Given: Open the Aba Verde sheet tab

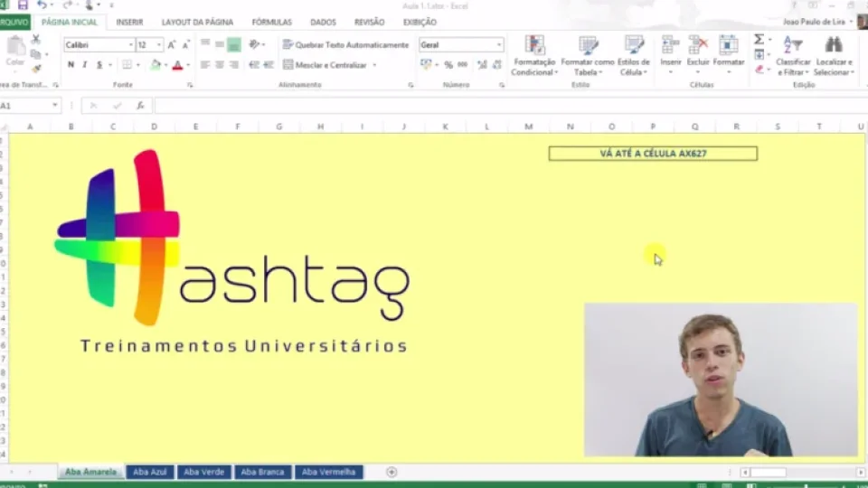Looking at the screenshot, I should coord(203,472).
